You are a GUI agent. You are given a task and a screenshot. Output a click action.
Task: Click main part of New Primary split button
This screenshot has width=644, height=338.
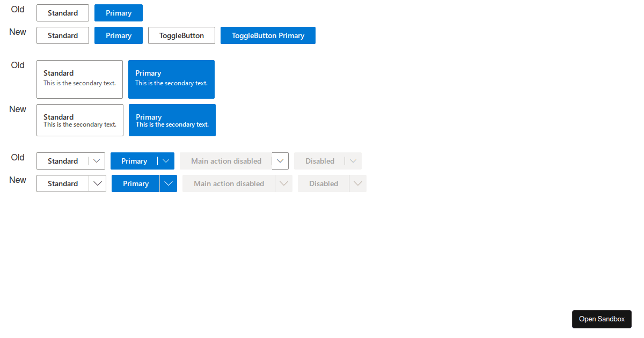tap(135, 183)
